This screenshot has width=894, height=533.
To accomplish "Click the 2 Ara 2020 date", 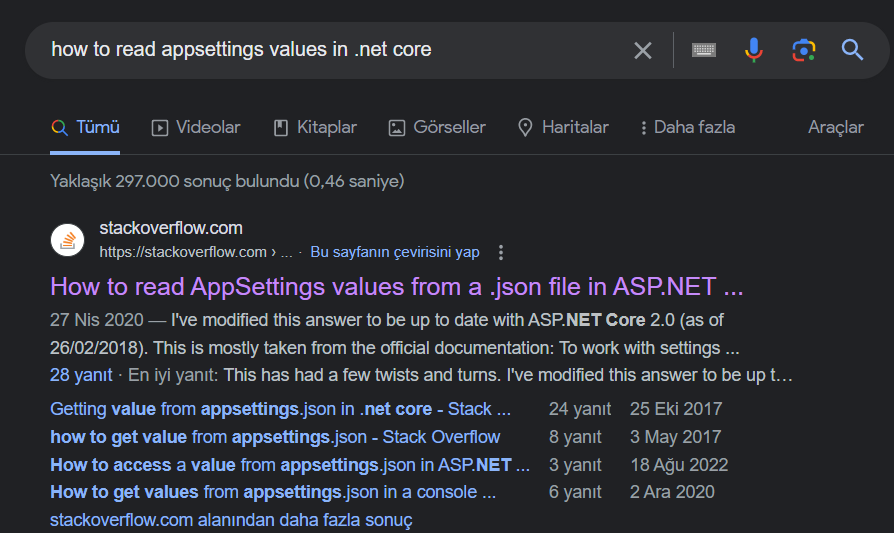I will (672, 492).
